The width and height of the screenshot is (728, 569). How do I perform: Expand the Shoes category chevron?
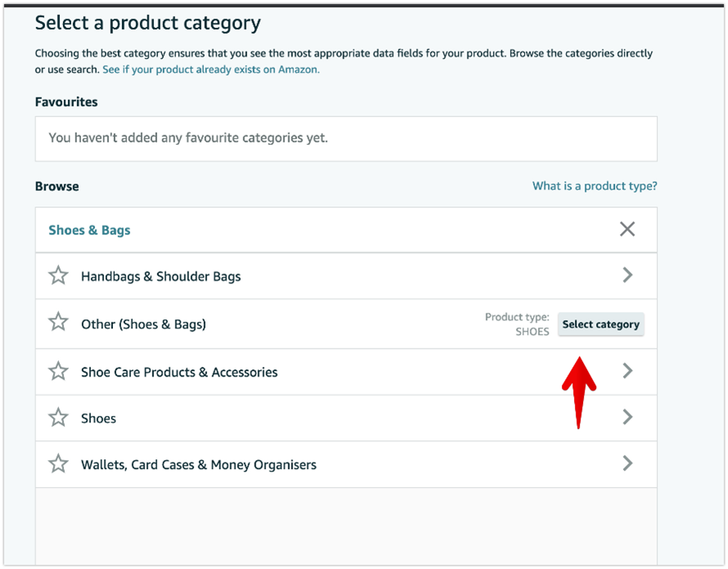coord(628,418)
